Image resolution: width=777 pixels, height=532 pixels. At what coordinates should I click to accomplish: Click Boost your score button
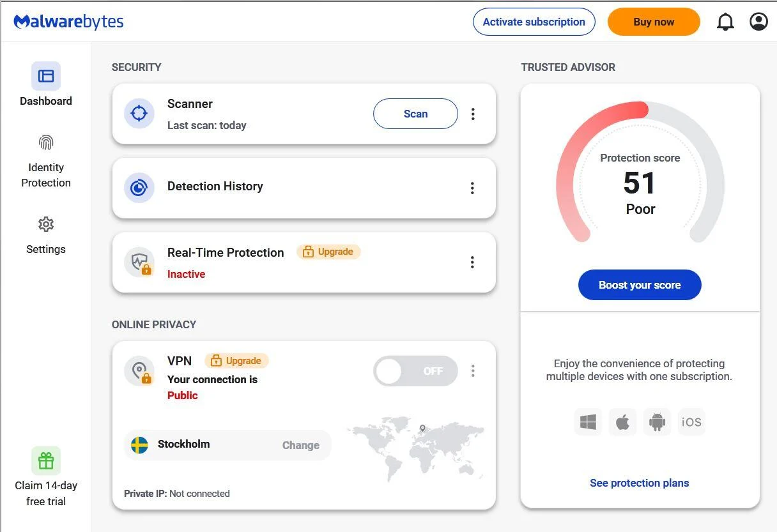tap(640, 285)
